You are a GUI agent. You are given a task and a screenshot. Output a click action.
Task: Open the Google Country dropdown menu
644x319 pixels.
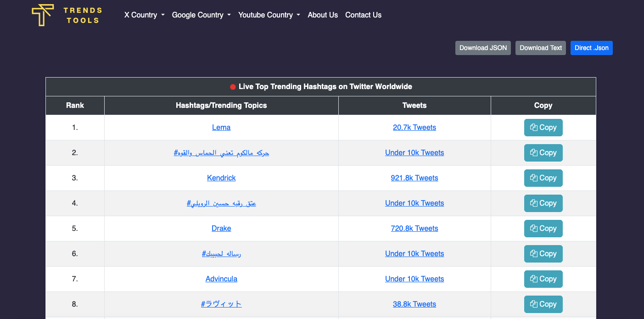(201, 15)
